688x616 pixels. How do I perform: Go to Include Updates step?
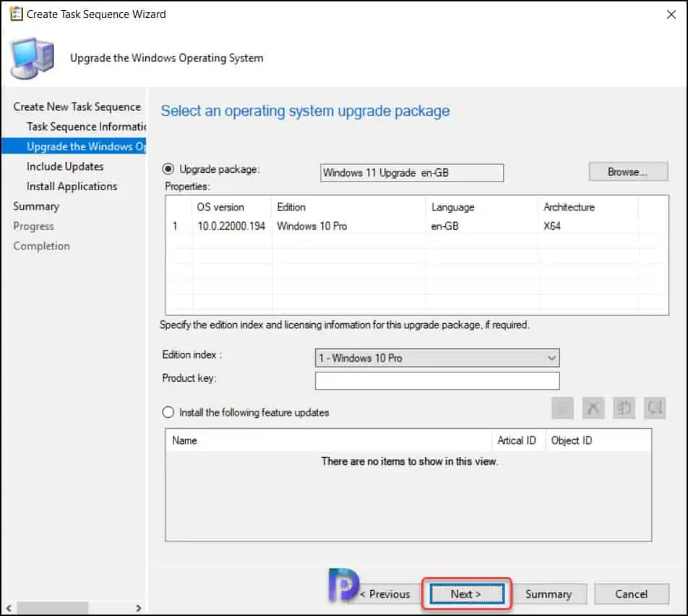pos(65,166)
